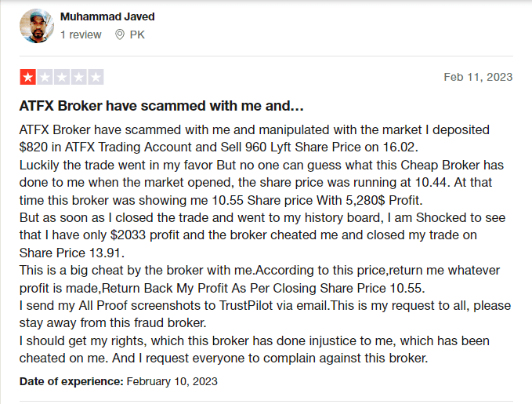Click the fifth gray rating star
The height and width of the screenshot is (404, 532).
96,77
